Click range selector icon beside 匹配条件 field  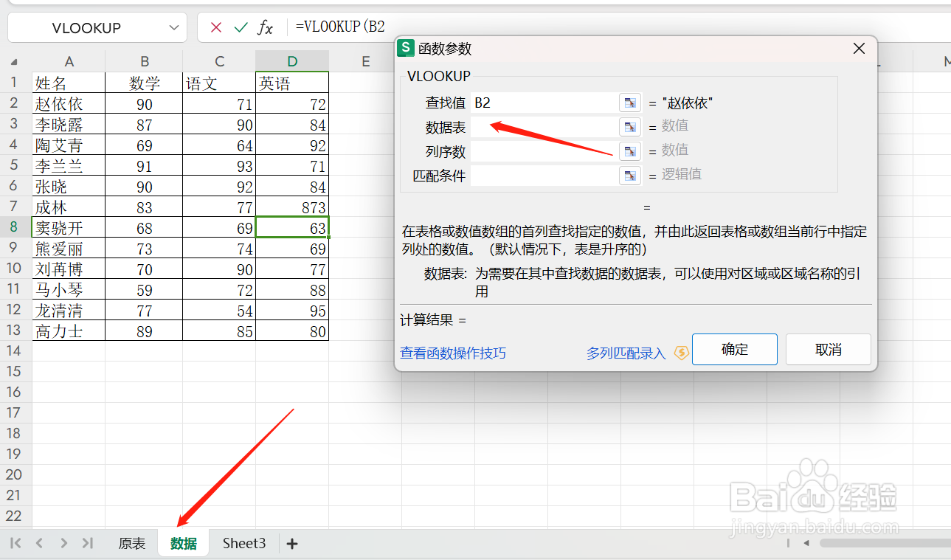pyautogui.click(x=629, y=176)
